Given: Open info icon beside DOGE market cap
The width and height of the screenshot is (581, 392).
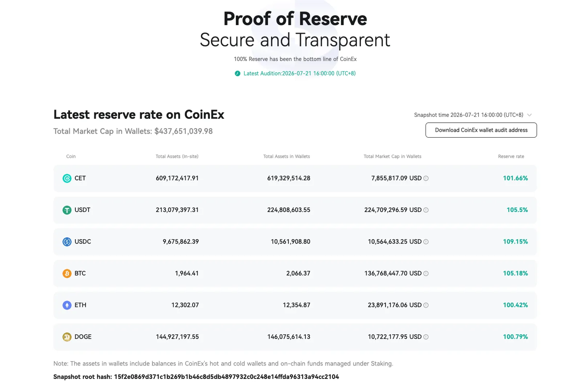Looking at the screenshot, I should (426, 337).
